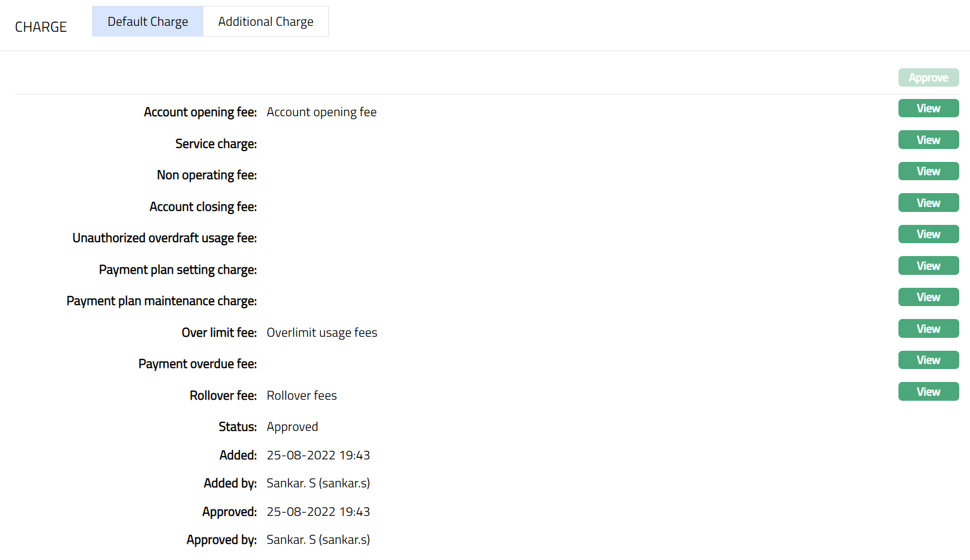This screenshot has height=560, width=970.
Task: Click the Approve button
Action: pos(928,77)
